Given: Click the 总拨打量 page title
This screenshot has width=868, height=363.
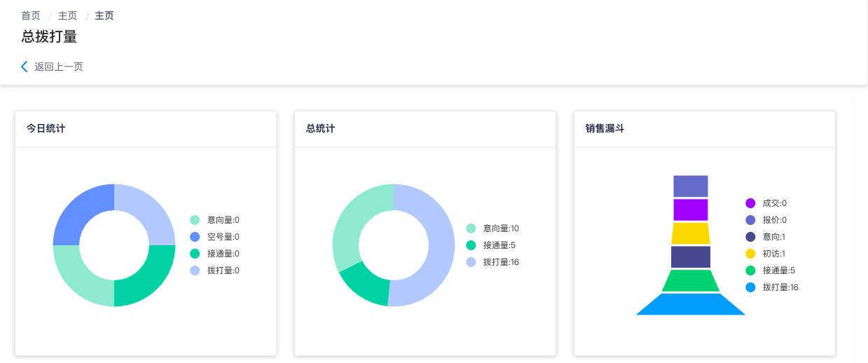Looking at the screenshot, I should 49,36.
